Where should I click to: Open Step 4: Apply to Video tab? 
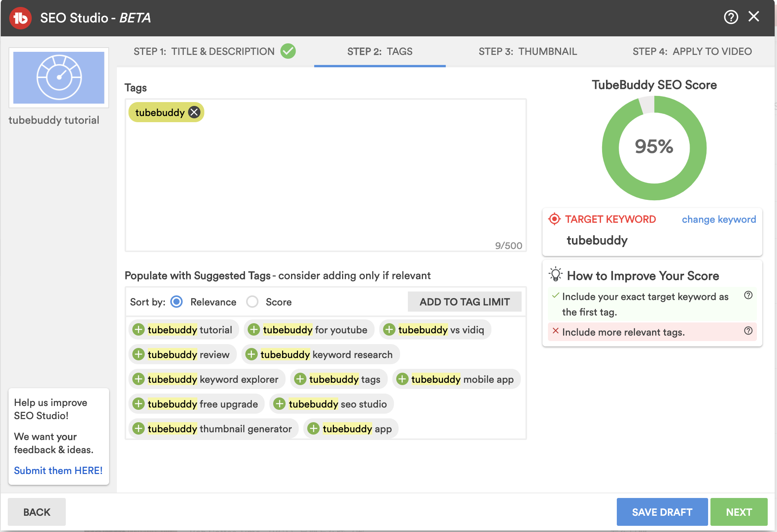click(692, 51)
